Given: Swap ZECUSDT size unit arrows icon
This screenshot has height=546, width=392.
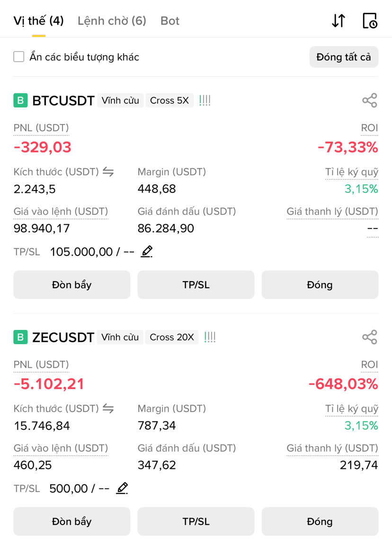Looking at the screenshot, I should point(108,409).
